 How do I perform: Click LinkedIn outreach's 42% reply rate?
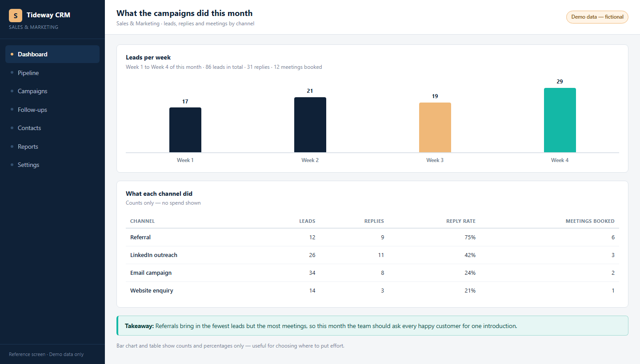(470, 255)
